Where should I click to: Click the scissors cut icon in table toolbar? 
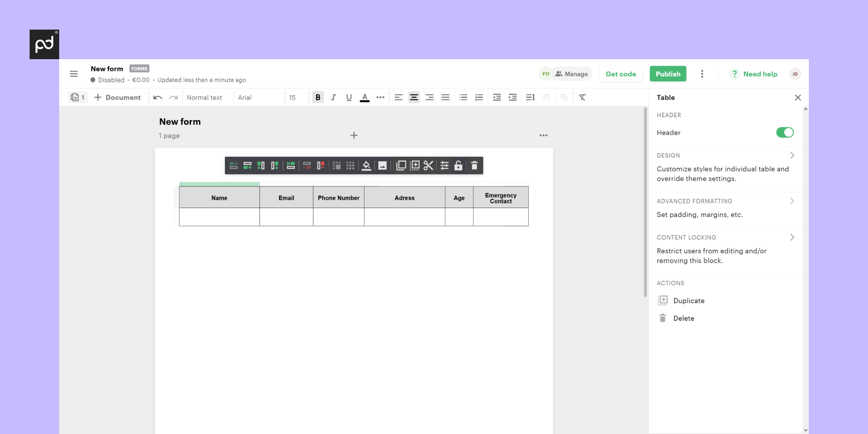click(x=429, y=166)
